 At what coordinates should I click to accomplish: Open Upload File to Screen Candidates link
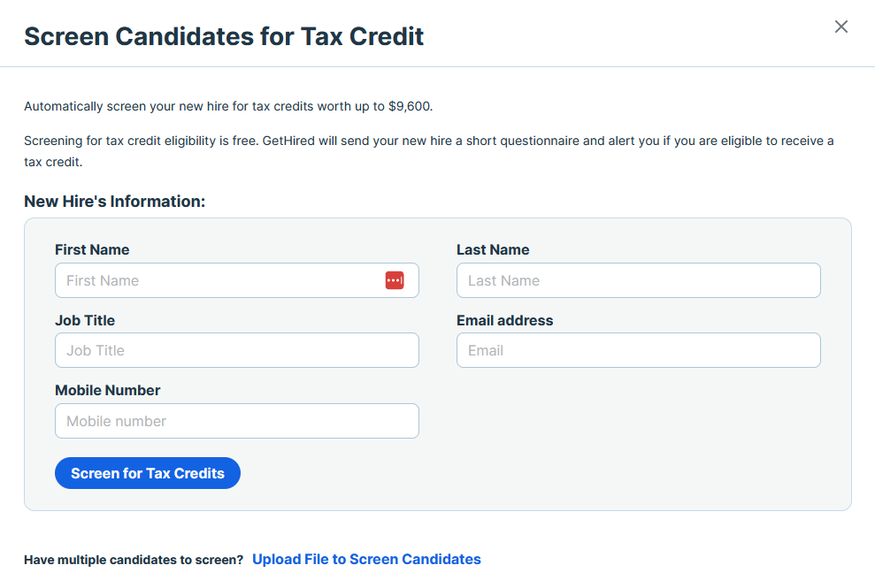pyautogui.click(x=366, y=559)
